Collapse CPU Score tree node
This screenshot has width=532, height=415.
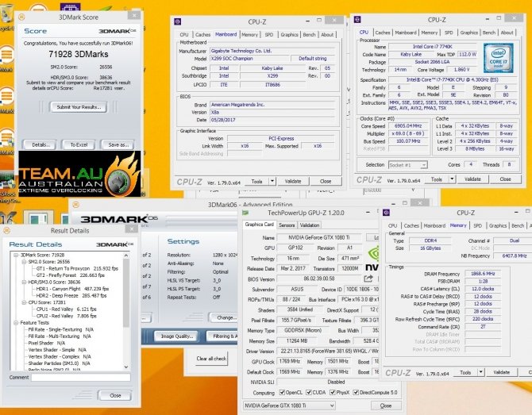click(x=24, y=302)
